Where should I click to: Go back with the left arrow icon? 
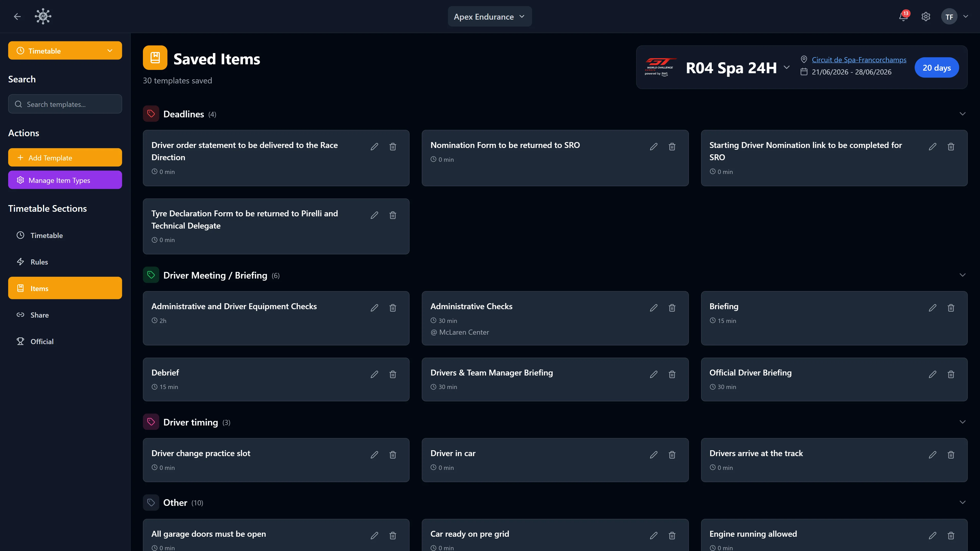click(x=17, y=16)
